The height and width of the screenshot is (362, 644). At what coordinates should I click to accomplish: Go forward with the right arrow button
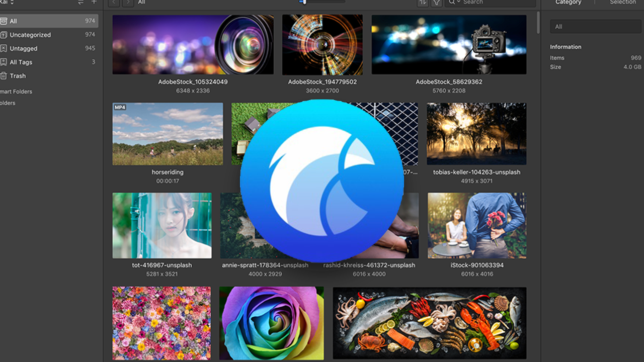coord(128,3)
